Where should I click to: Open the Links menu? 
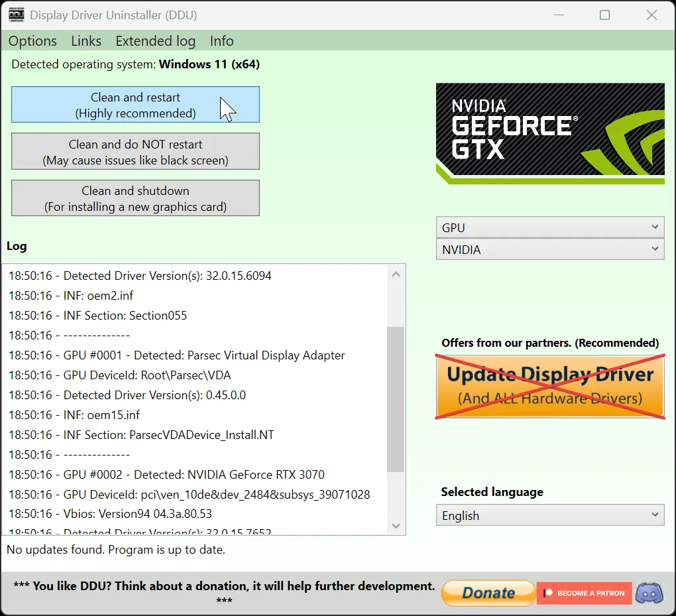pyautogui.click(x=86, y=41)
